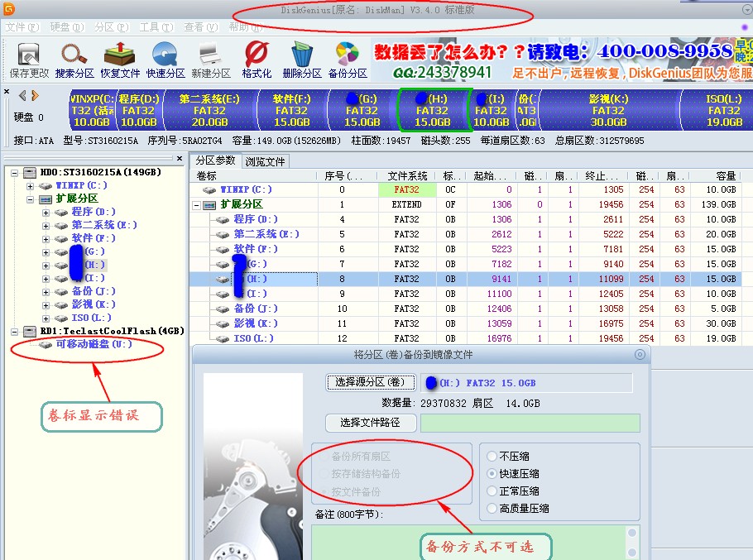Select the 影视 (K:) row in partition table

click(x=465, y=323)
